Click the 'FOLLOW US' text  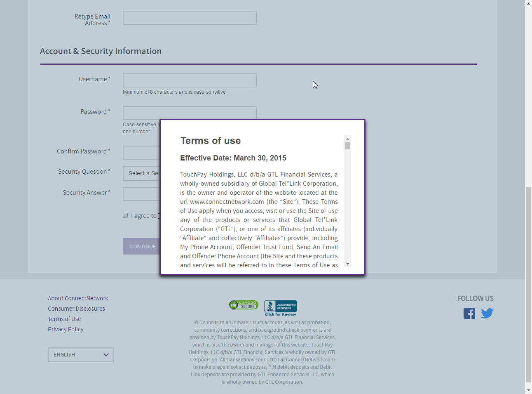[x=475, y=298]
